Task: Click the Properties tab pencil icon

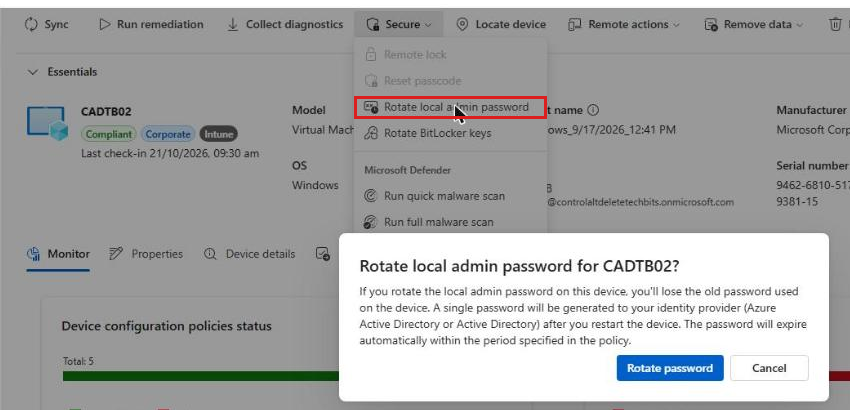Action: pos(116,254)
